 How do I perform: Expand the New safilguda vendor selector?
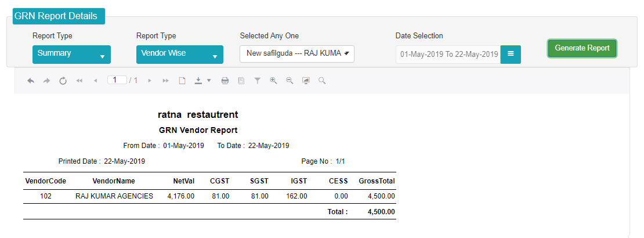pos(297,54)
